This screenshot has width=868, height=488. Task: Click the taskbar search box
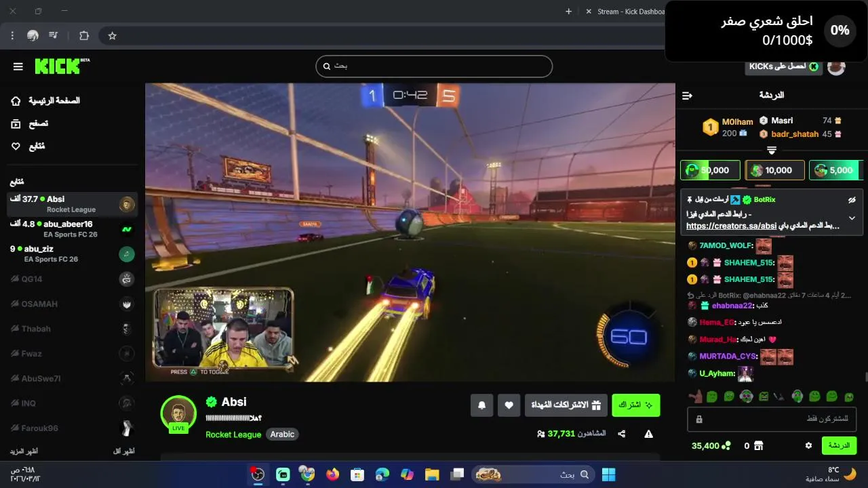pos(534,474)
